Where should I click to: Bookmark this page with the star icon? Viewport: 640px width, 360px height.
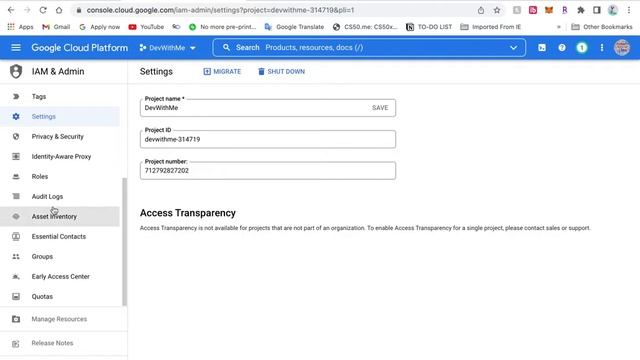click(497, 10)
